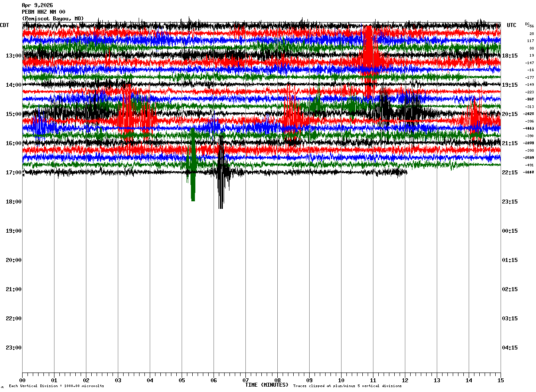Click the 15:00 CDT hour label

click(13, 114)
